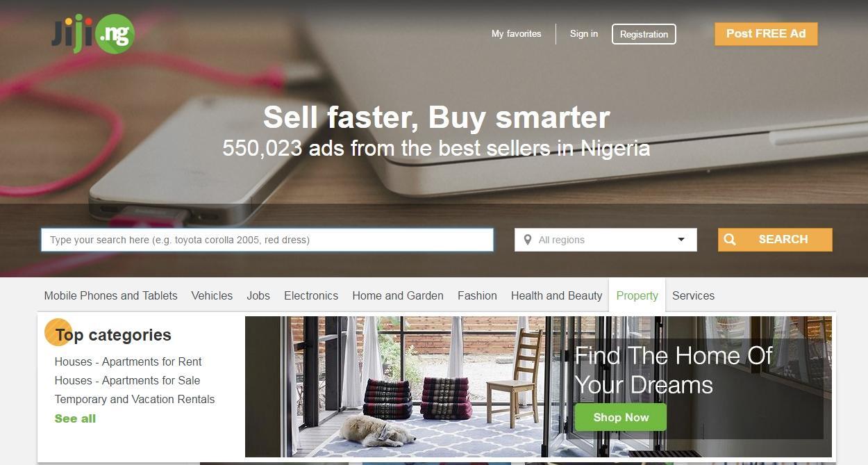868x465 pixels.
Task: Open Houses - Apartments for Rent link
Action: tap(128, 361)
